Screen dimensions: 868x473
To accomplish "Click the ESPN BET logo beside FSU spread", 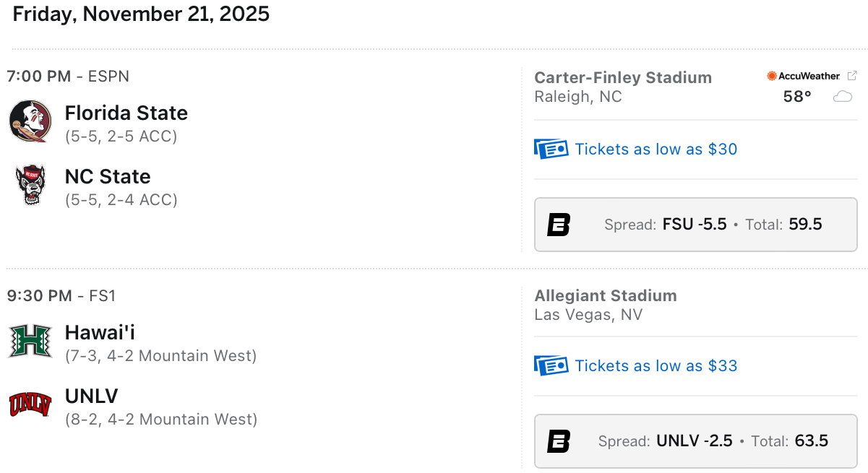I will [x=559, y=225].
